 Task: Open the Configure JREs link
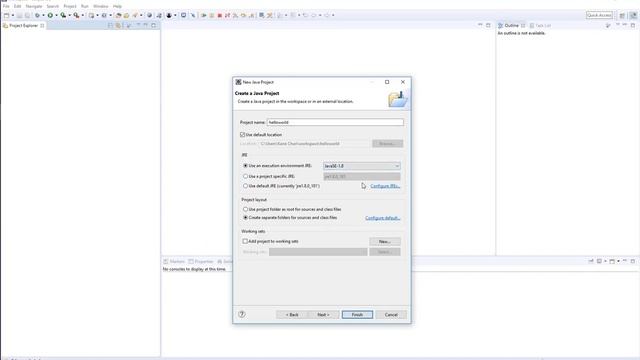click(385, 186)
